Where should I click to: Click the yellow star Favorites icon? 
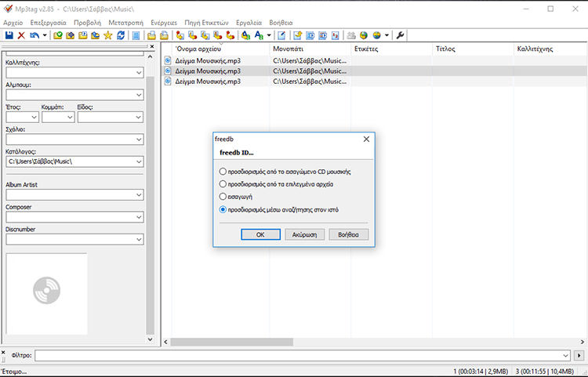[x=108, y=35]
